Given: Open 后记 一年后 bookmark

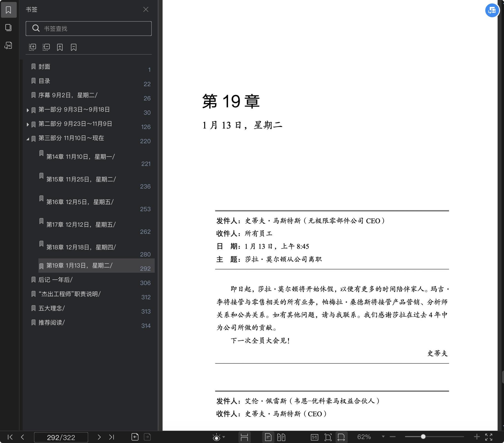Looking at the screenshot, I should pos(55,280).
